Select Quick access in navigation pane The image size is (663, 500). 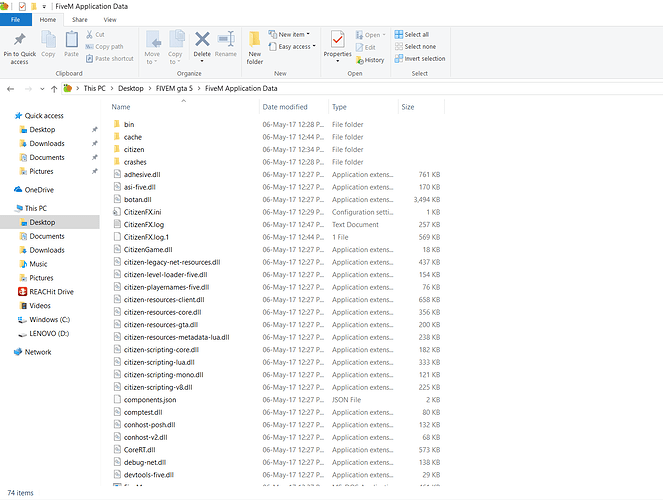pos(39,116)
